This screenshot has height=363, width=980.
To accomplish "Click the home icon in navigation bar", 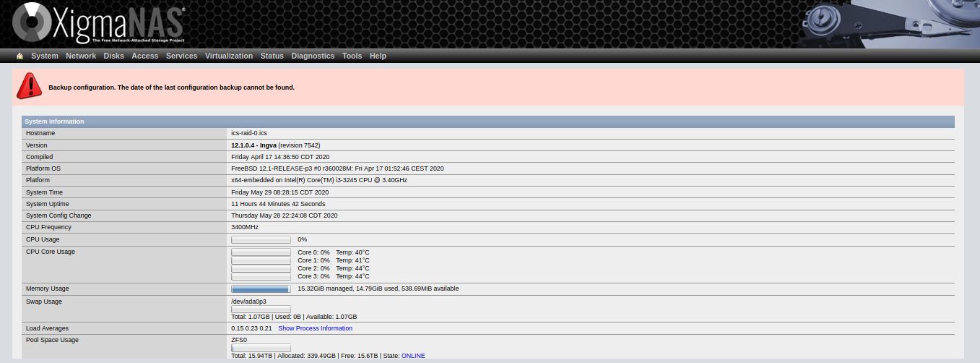I will (19, 56).
